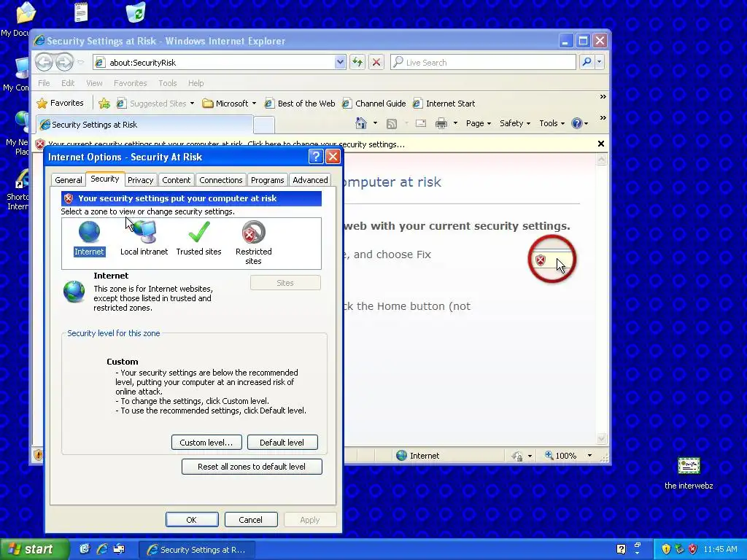Open the Tools command bar dropdown
Image resolution: width=747 pixels, height=560 pixels.
(x=551, y=123)
